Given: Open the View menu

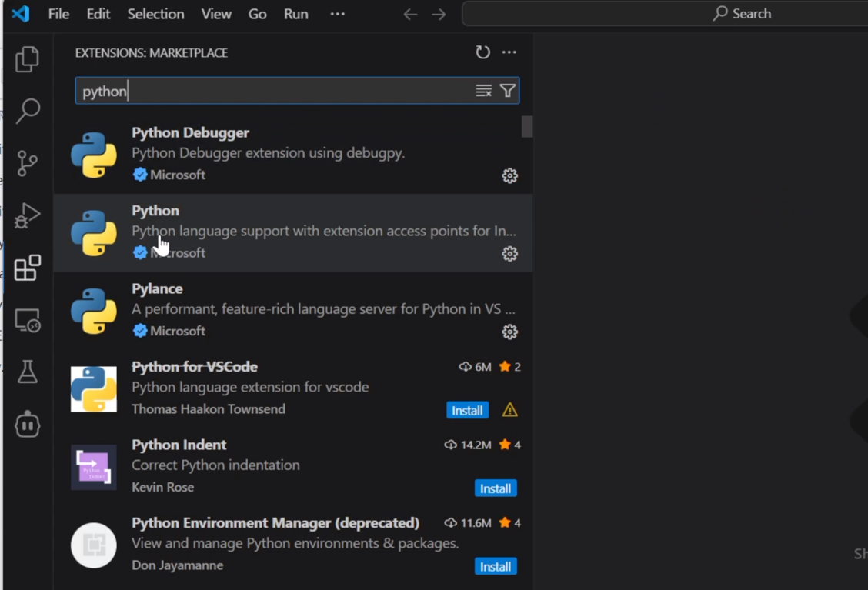Looking at the screenshot, I should coord(216,14).
